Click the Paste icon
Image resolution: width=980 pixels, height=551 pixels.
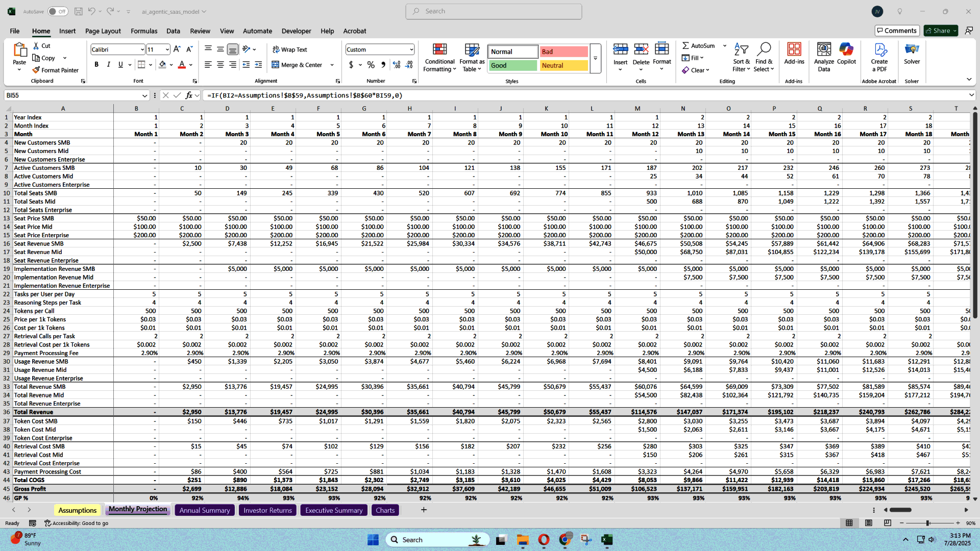19,50
